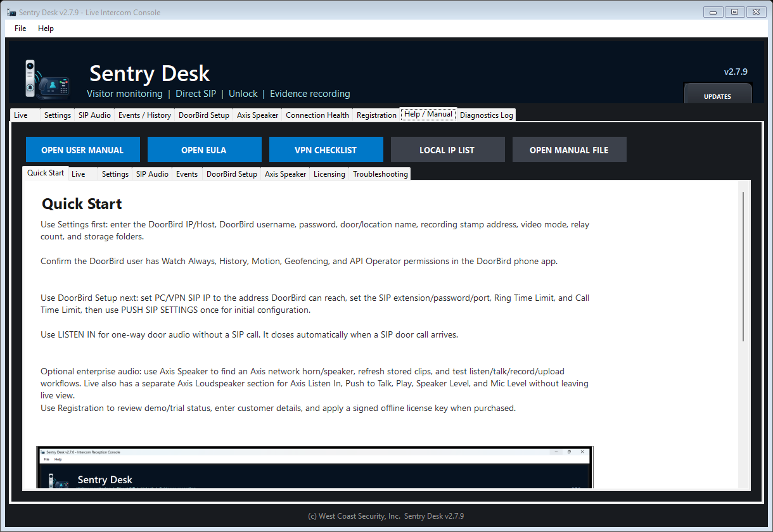773x532 pixels.
Task: Select the SIP Audio manual sub-tab
Action: [152, 174]
